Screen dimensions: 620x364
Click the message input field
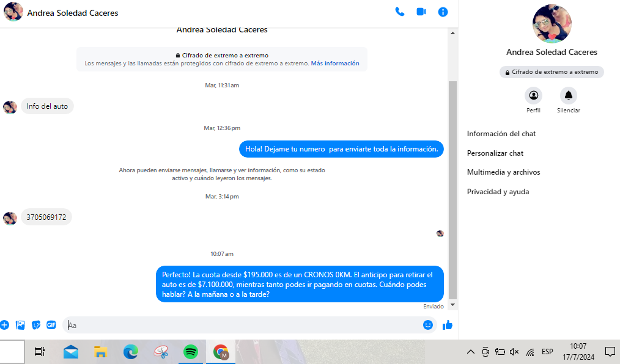pos(245,325)
